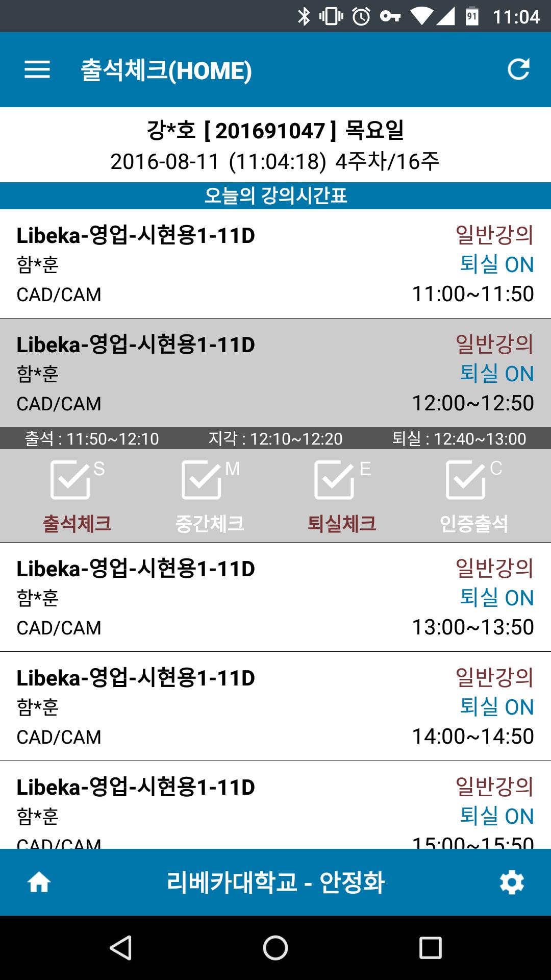Select the 14:00~14:50 lecture entry
The image size is (551, 980).
pyautogui.click(x=275, y=706)
